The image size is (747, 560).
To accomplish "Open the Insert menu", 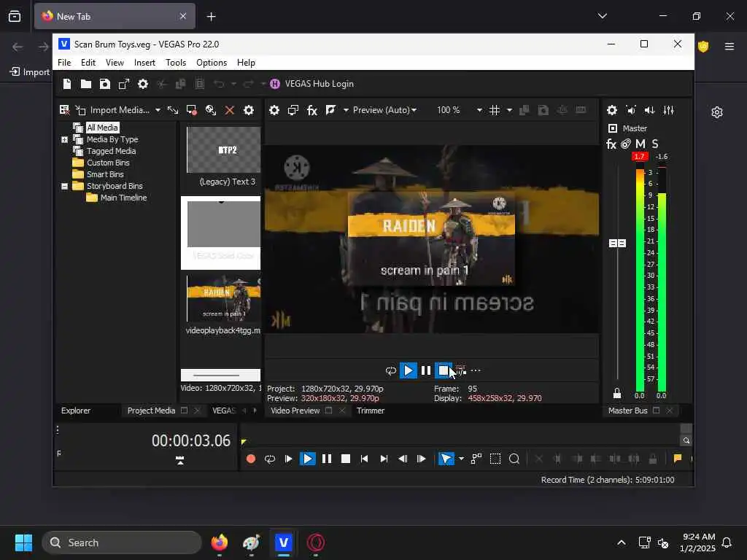I will (144, 63).
